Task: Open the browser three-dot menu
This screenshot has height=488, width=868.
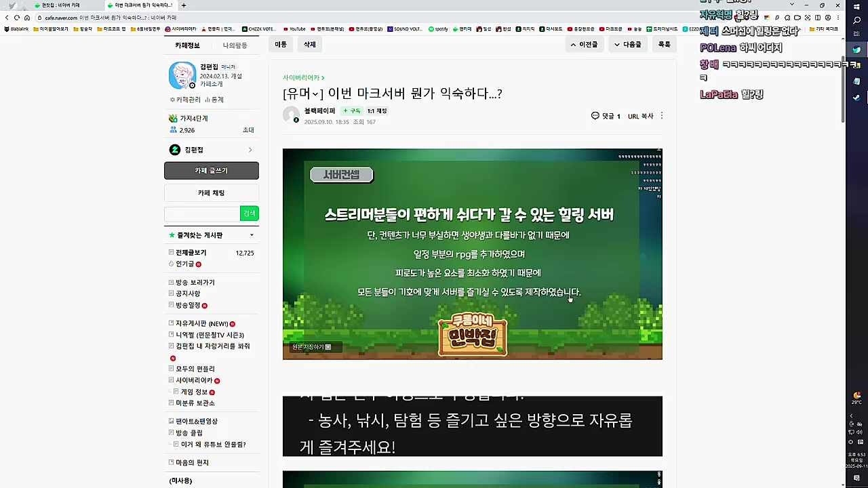Action: point(837,18)
